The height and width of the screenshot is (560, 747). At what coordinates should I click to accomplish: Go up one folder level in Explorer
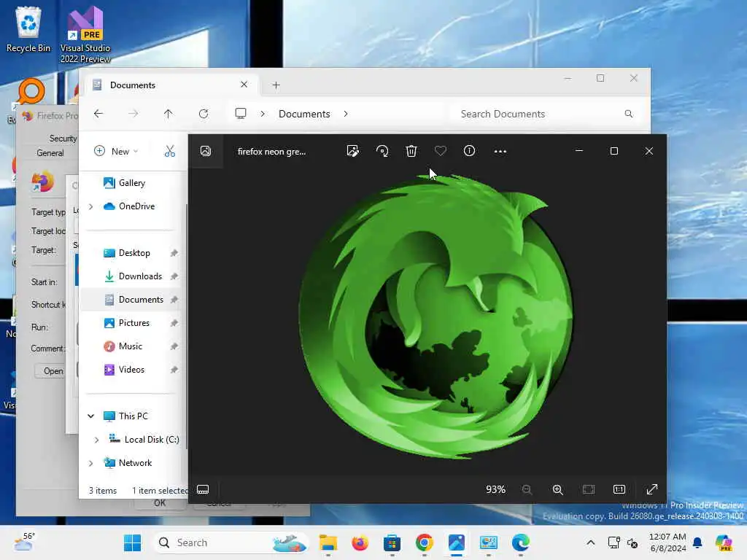pyautogui.click(x=169, y=114)
